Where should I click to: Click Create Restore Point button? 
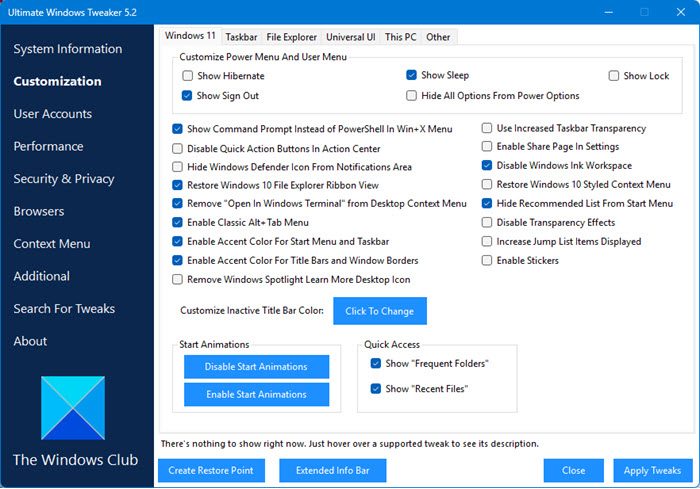click(x=211, y=471)
